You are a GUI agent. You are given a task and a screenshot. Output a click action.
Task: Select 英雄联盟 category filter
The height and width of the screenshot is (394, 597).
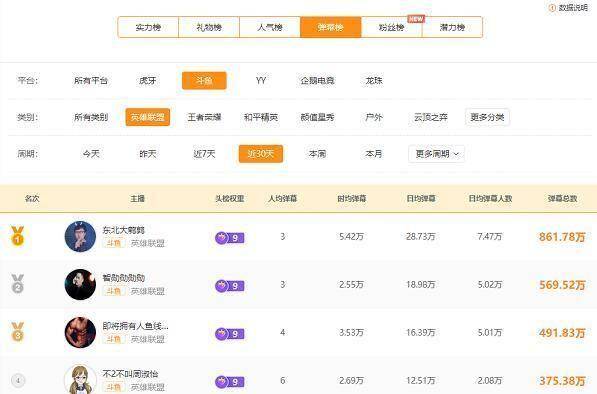pyautogui.click(x=148, y=117)
